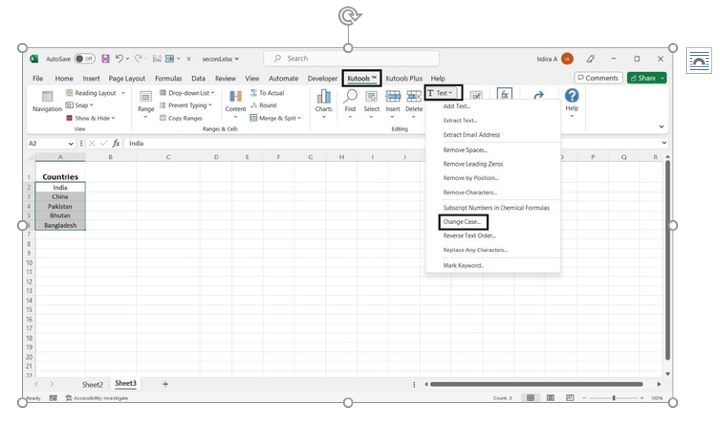Image resolution: width=720 pixels, height=426 pixels.
Task: Expand the Drop-down List menu
Action: pos(213,93)
